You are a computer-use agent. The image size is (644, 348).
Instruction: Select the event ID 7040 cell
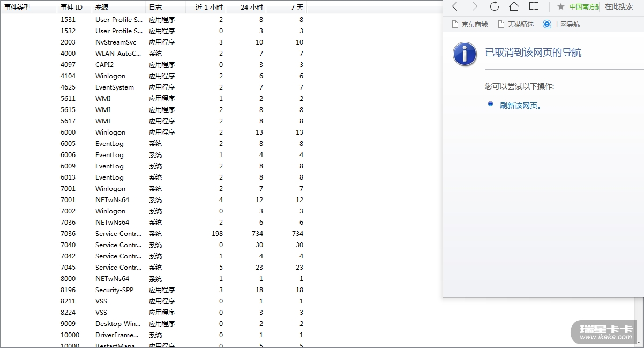click(x=68, y=245)
